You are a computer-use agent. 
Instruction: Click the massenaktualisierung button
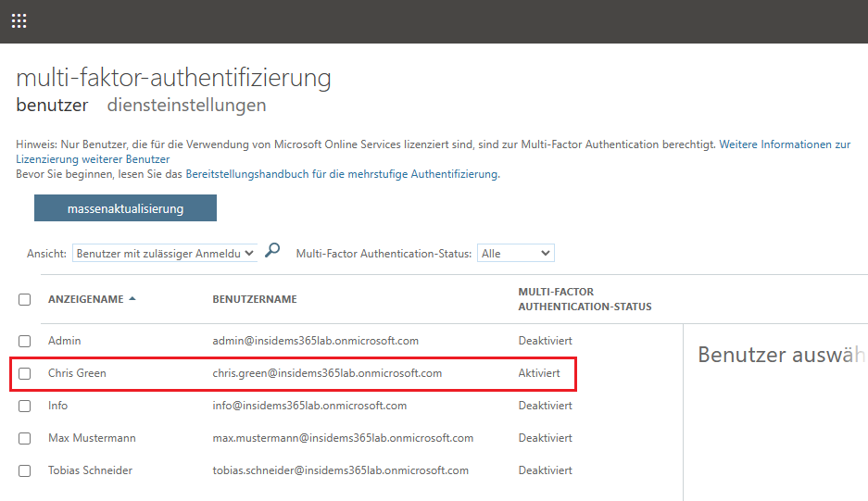(125, 208)
